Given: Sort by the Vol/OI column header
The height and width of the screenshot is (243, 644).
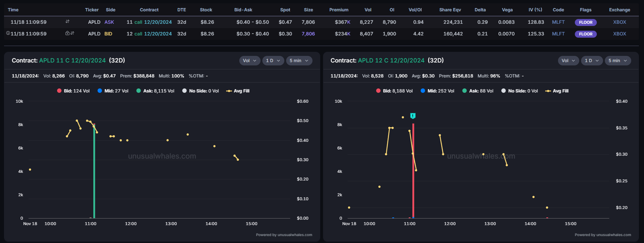Looking at the screenshot, I should tap(415, 10).
